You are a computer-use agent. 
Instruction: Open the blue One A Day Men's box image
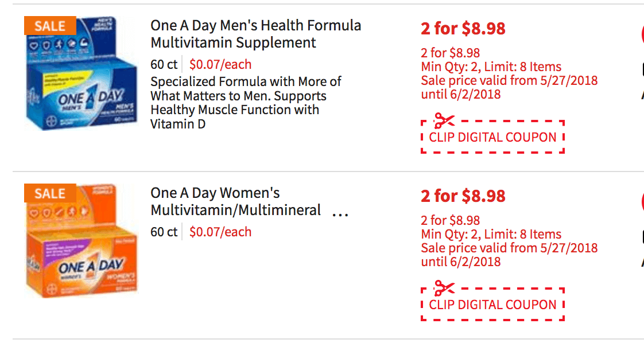(82, 73)
